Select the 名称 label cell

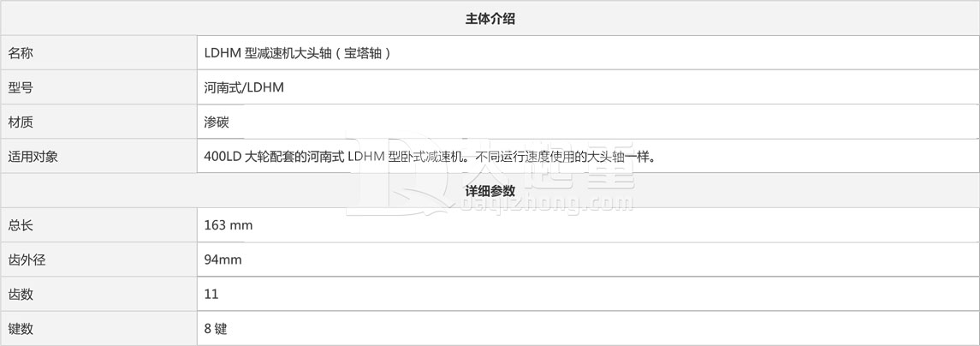coord(98,53)
